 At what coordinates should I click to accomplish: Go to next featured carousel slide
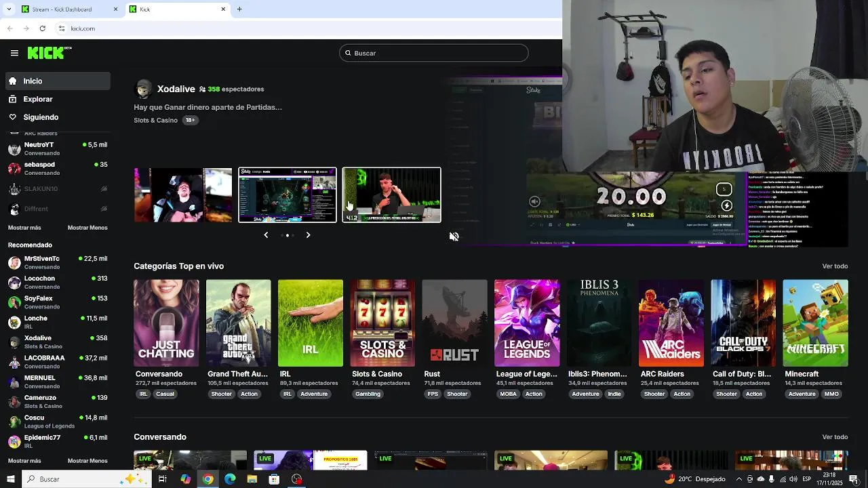(x=308, y=235)
